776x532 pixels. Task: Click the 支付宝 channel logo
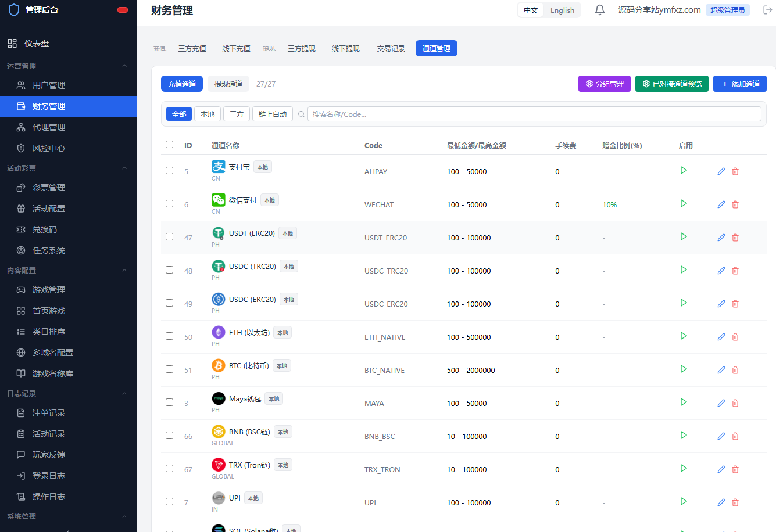tap(219, 167)
